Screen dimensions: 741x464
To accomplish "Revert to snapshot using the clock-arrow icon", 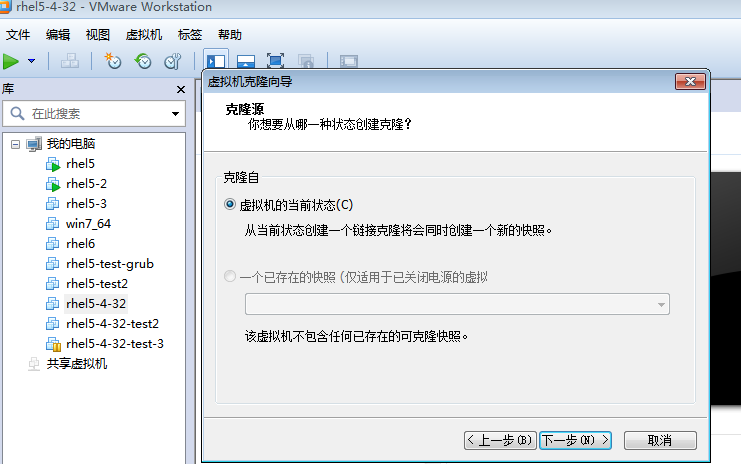I will [x=143, y=61].
